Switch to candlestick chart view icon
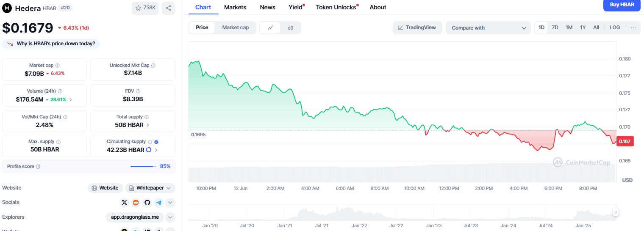Viewport: 644px width, 231px height. tap(290, 28)
